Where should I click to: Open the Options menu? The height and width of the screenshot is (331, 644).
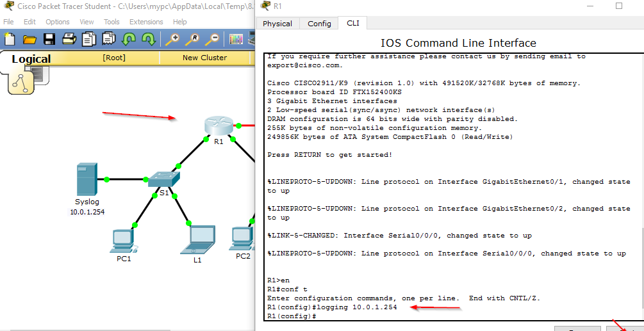[58, 22]
